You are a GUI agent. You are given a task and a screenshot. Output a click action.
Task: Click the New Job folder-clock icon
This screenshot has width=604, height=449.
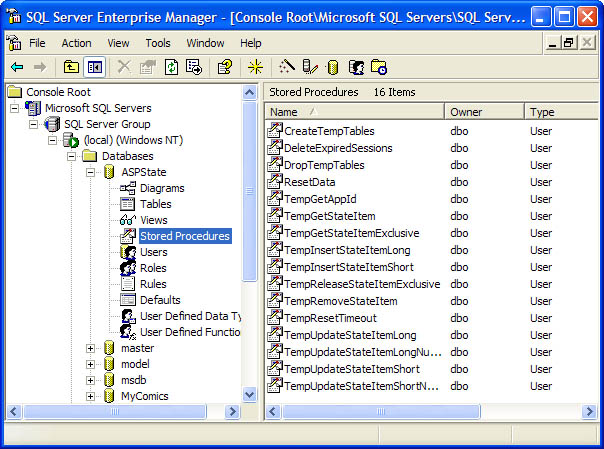click(x=379, y=67)
